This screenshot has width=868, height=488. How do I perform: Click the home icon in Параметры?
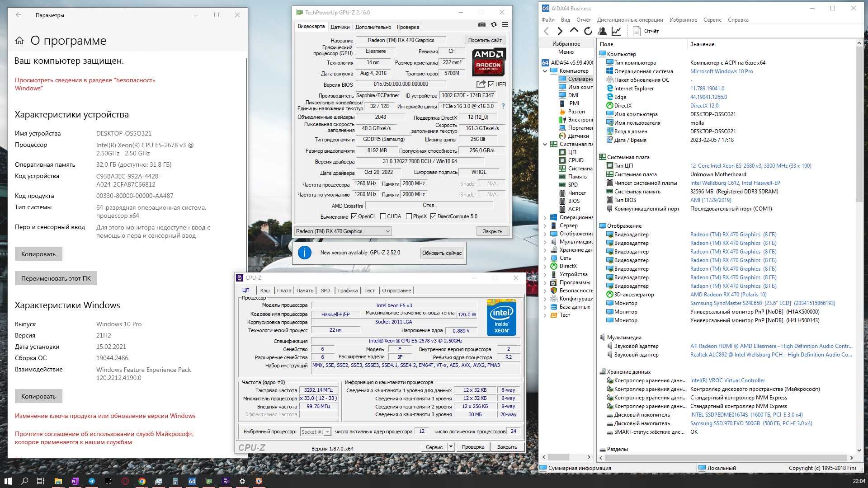19,41
